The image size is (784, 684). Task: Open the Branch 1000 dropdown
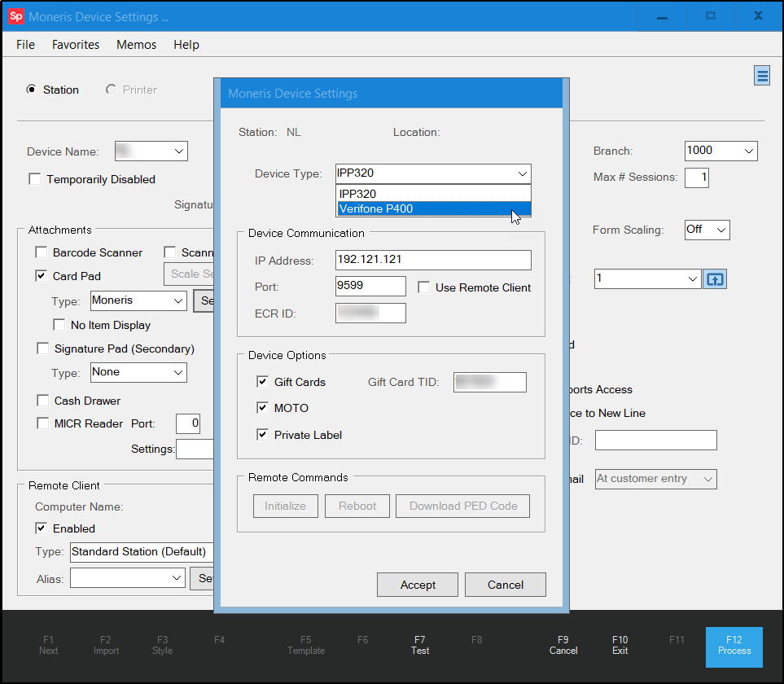[x=748, y=151]
